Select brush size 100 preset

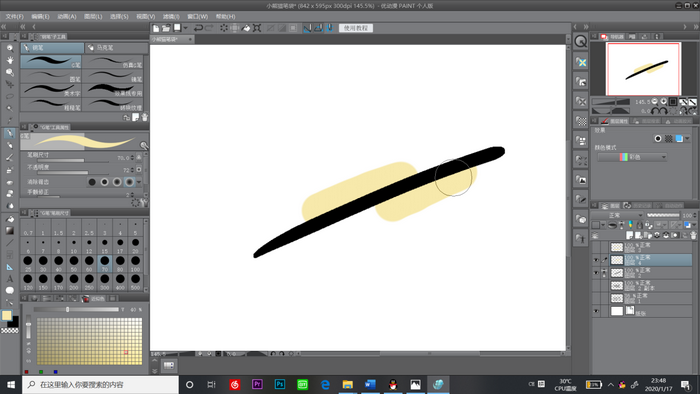tap(135, 263)
